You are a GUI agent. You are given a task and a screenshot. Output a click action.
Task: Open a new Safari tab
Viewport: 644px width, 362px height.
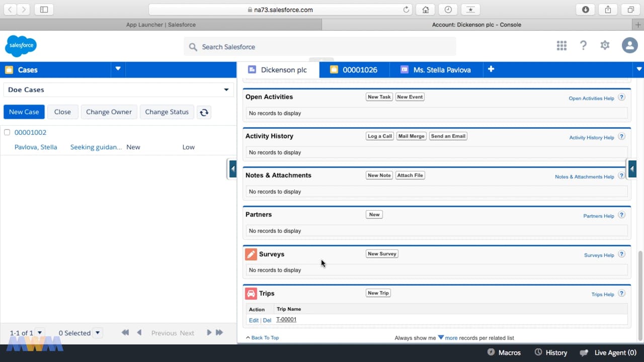tap(638, 25)
